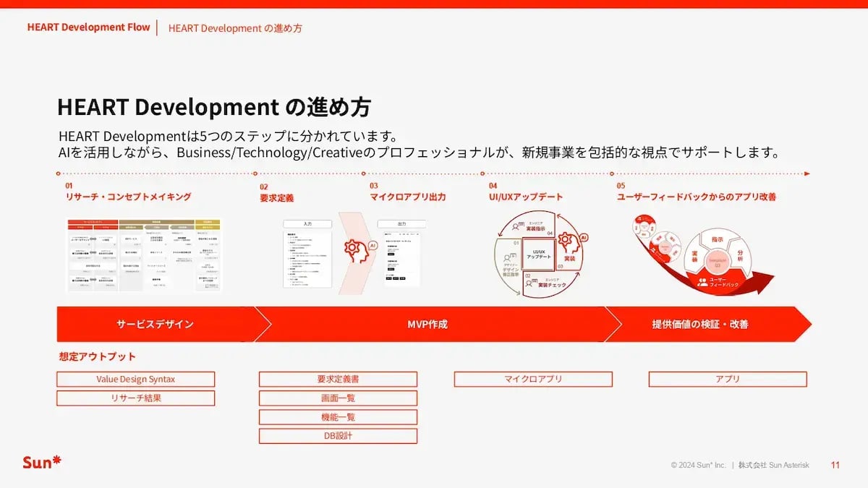Click the マイクロアプリ output box

(x=533, y=379)
